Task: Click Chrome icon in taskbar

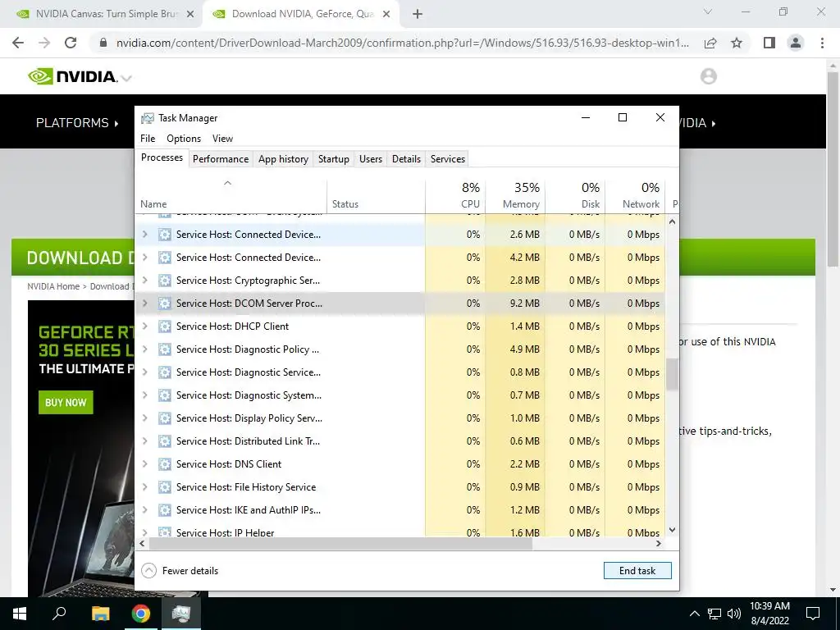Action: click(x=141, y=614)
